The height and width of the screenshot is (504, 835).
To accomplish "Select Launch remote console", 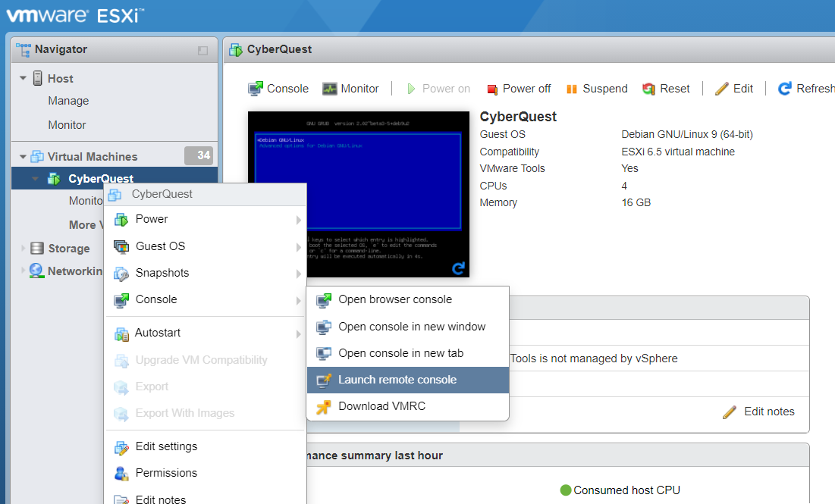I will [x=408, y=380].
